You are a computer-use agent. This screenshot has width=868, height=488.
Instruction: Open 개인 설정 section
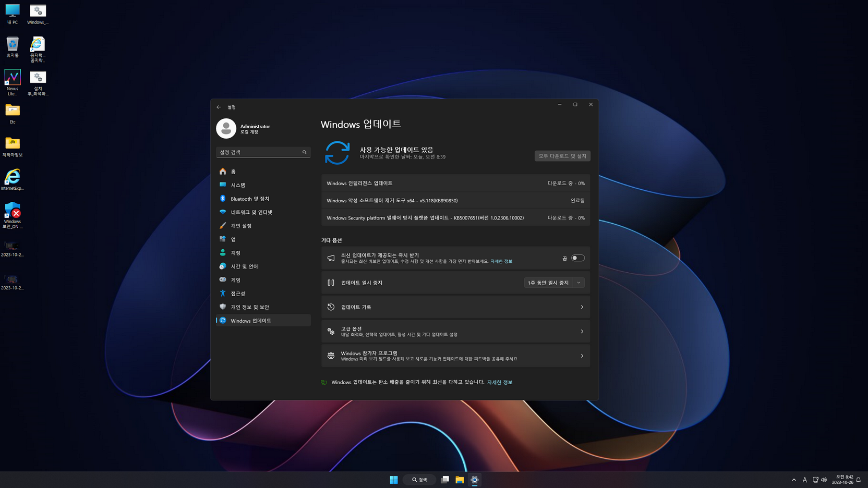[x=263, y=226]
